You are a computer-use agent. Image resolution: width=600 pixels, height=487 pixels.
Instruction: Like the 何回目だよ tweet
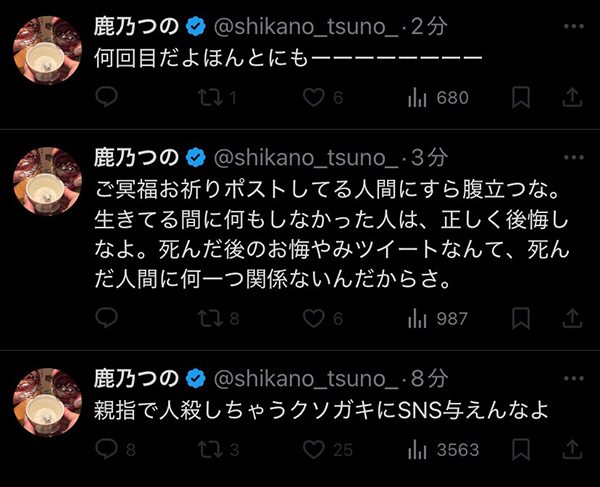pos(313,98)
